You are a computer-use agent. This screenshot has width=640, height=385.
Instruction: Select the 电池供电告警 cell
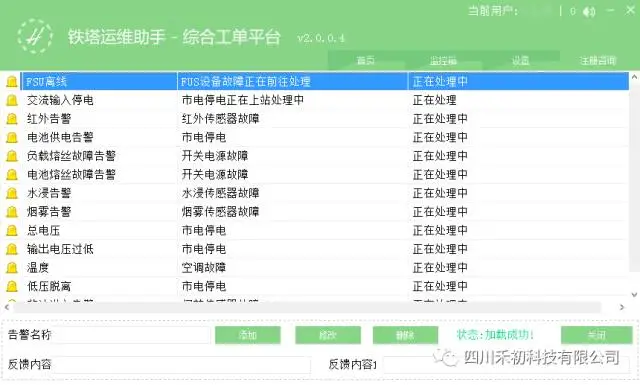point(60,138)
